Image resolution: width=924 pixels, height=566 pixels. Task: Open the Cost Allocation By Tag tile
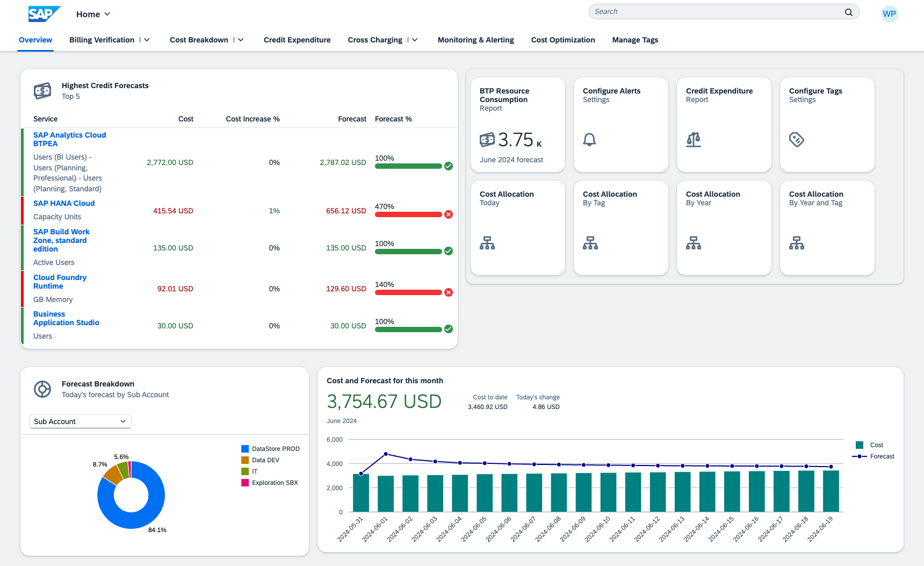tap(621, 228)
